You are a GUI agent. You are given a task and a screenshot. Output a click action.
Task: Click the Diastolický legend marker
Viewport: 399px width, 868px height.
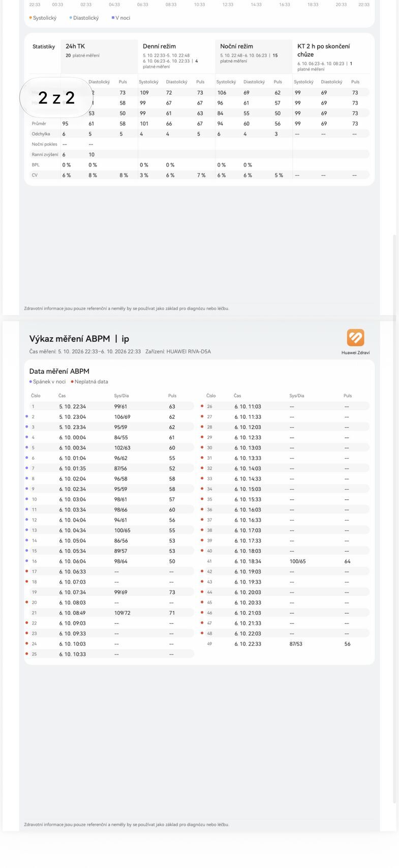click(71, 18)
